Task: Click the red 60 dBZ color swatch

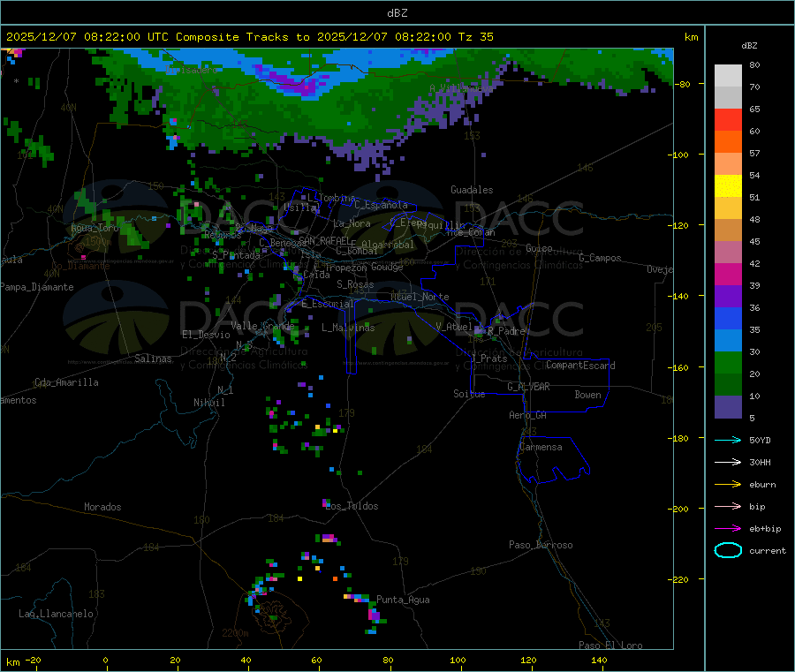Action: coord(728,119)
